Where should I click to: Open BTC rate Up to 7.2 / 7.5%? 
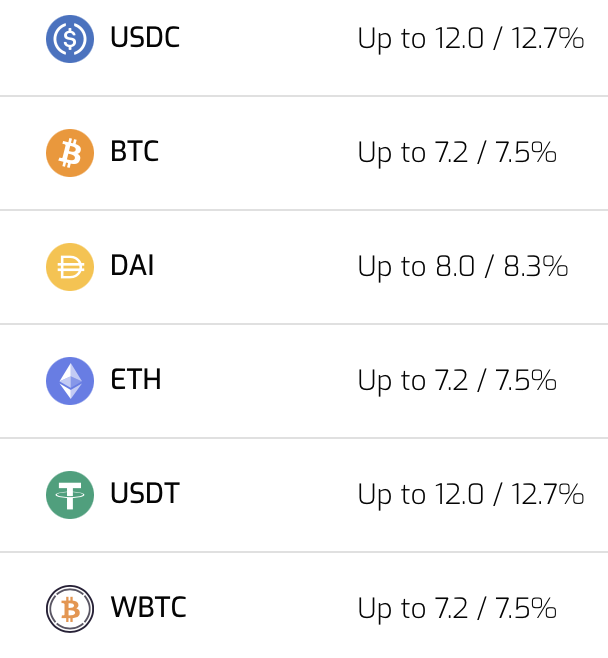(x=457, y=154)
